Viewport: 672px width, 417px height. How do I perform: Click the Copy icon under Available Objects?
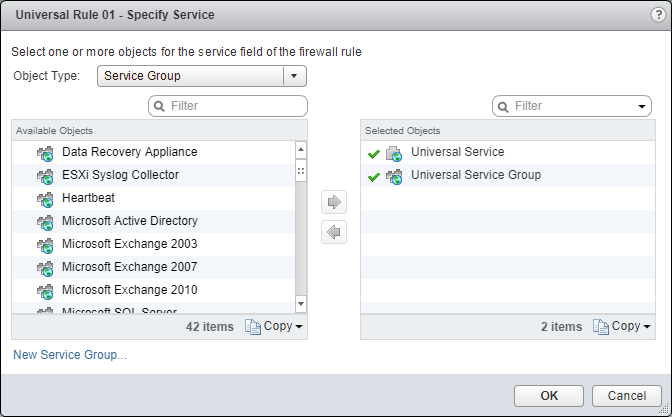click(x=253, y=326)
